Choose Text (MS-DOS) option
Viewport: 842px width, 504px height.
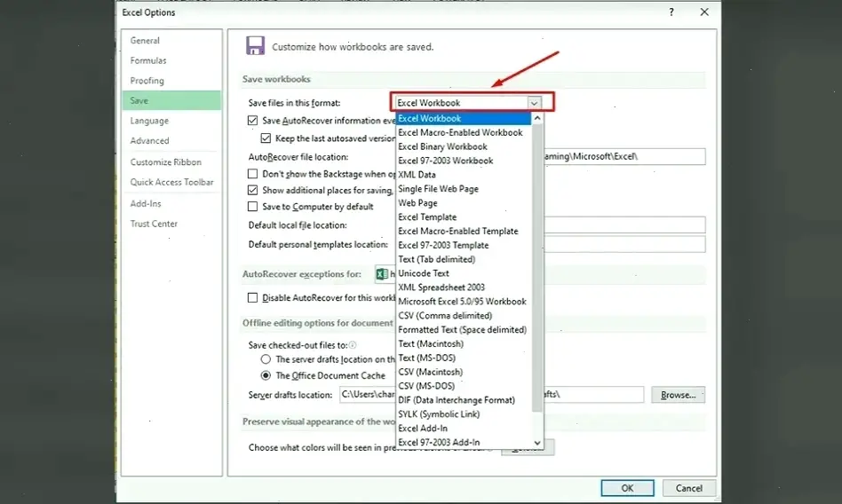pos(464,358)
